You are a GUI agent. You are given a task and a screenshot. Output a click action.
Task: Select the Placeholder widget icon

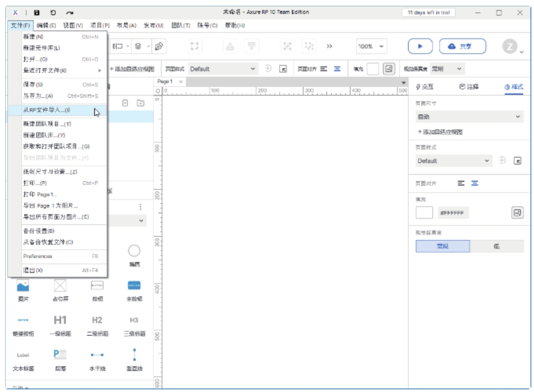click(60, 286)
